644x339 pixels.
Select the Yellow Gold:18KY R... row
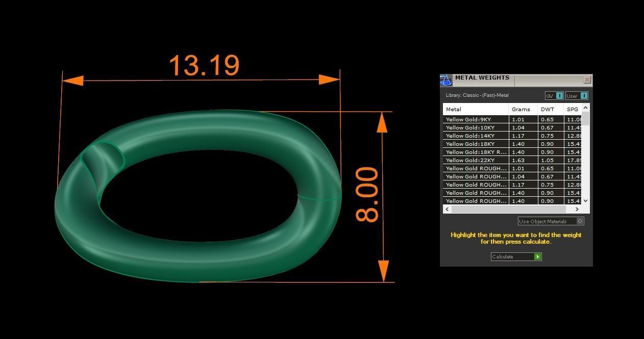pyautogui.click(x=512, y=152)
